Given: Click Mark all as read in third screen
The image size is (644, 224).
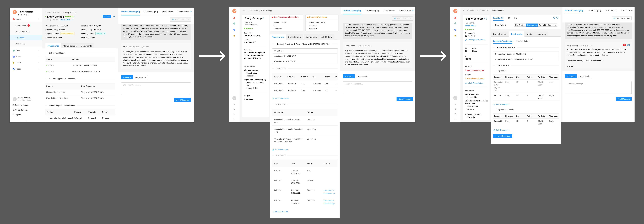Looking at the screenshot, I should click(x=621, y=19).
